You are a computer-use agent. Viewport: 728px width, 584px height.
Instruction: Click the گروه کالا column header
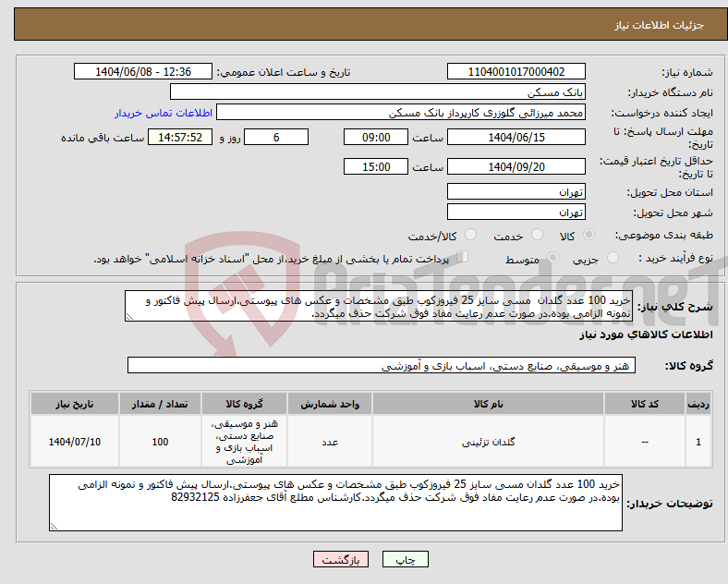click(x=244, y=404)
